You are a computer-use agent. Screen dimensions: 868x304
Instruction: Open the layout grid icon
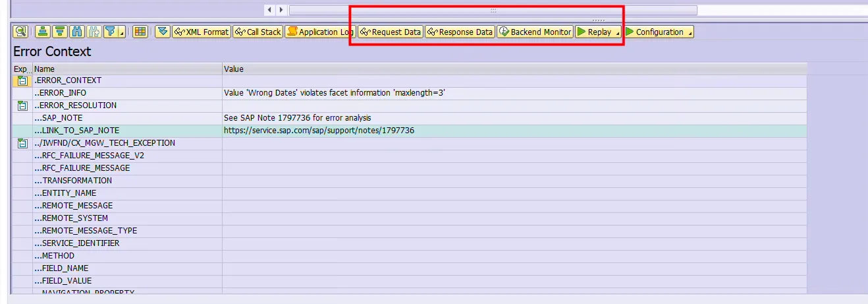point(140,32)
